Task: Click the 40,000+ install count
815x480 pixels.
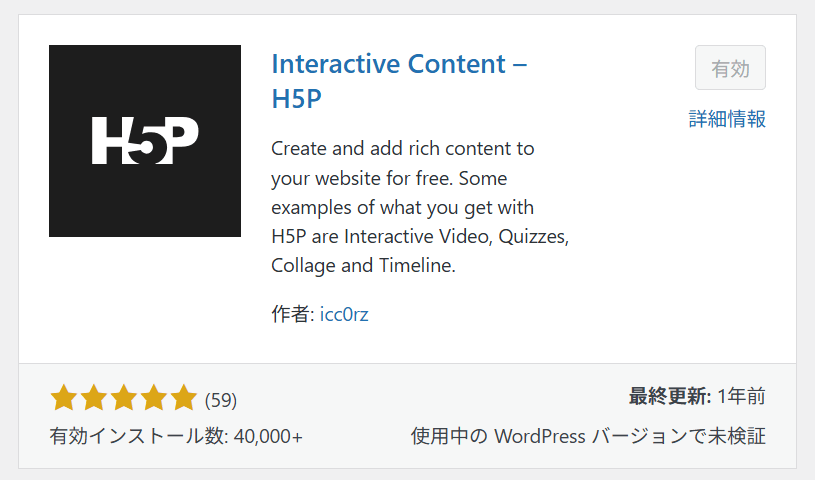Action: 268,437
